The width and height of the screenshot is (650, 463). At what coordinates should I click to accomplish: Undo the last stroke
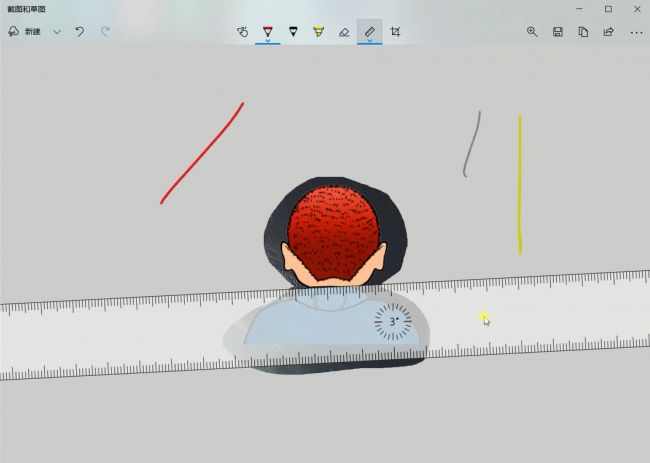[x=80, y=32]
